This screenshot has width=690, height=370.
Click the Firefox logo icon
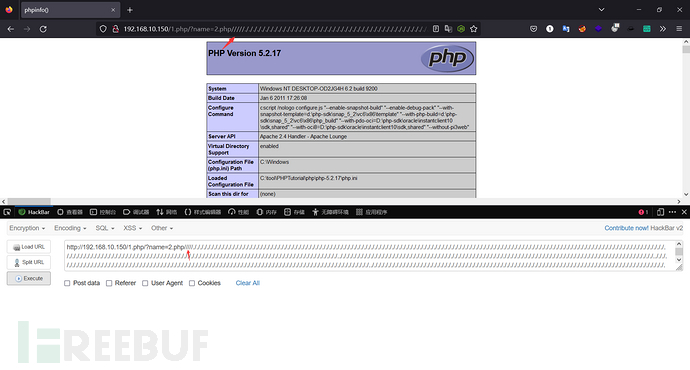(9, 10)
